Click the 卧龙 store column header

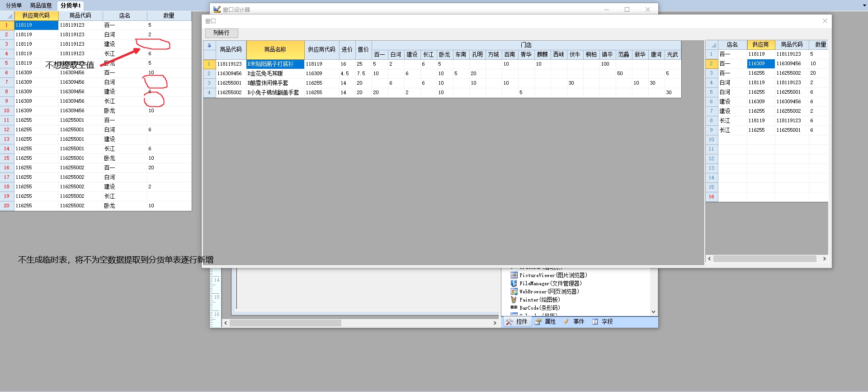[x=445, y=55]
